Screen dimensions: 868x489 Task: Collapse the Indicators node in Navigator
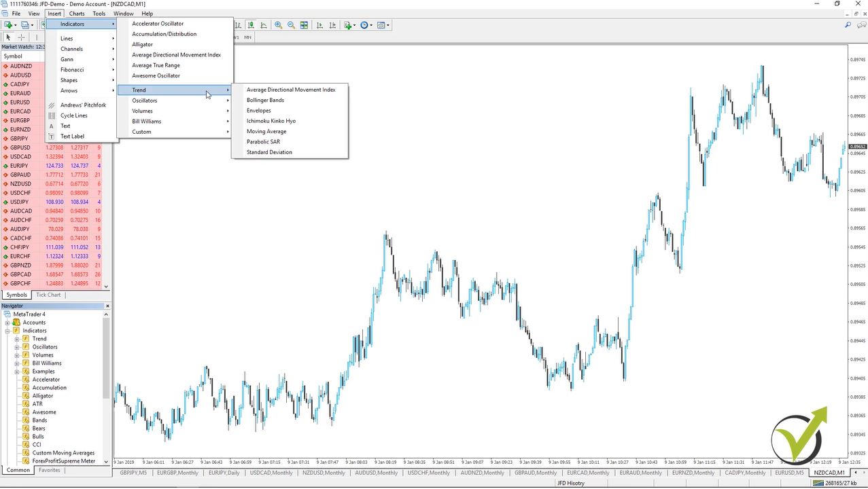pyautogui.click(x=7, y=331)
